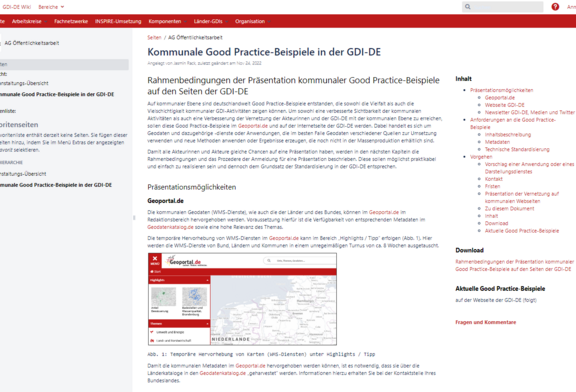Open AG Öffentlichkeitsarbeit breadcrumb
576x392 pixels.
coord(195,37)
